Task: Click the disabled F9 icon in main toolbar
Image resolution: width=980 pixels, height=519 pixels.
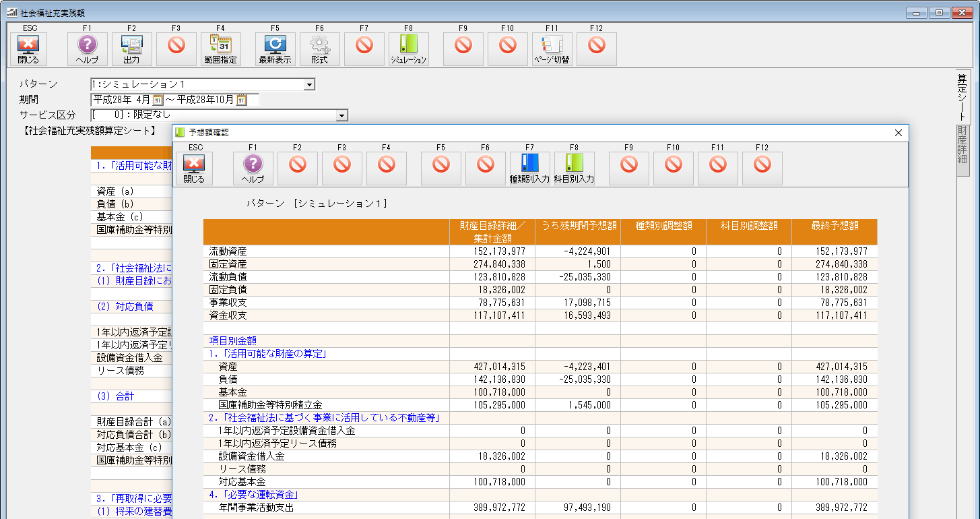Action: pos(463,49)
